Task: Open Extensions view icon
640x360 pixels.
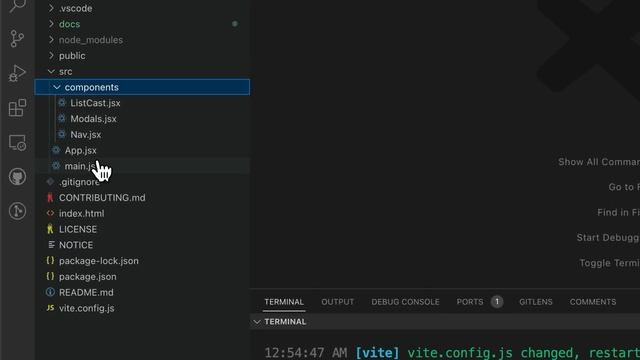Action: [17, 108]
